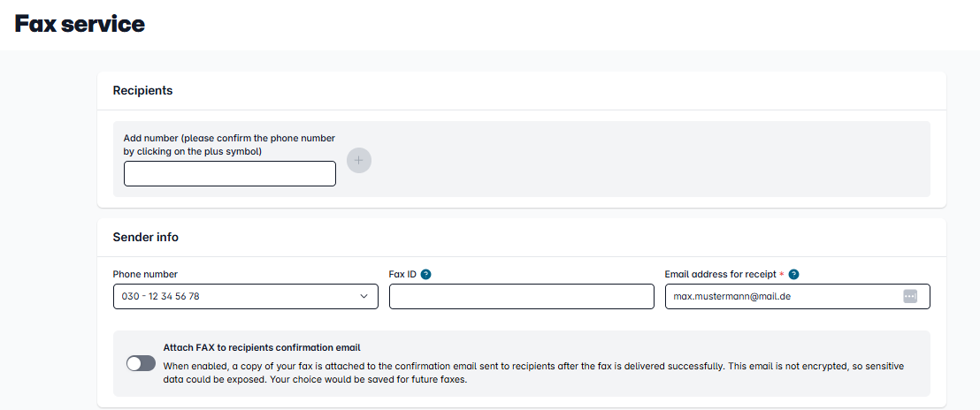980x410 pixels.
Task: Click the chevron arrow in the phone number field
Action: 364,297
